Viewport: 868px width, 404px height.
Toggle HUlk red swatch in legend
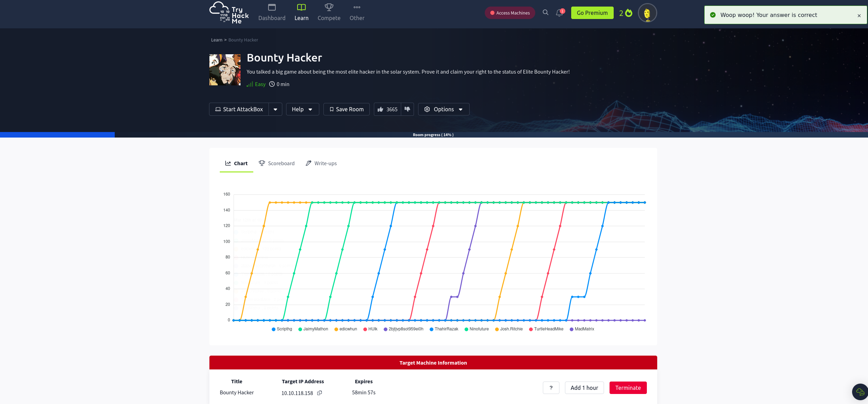(x=365, y=329)
